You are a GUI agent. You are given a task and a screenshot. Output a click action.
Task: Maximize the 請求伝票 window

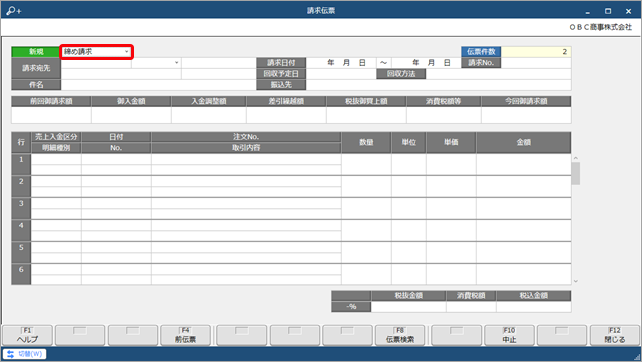[x=608, y=11]
